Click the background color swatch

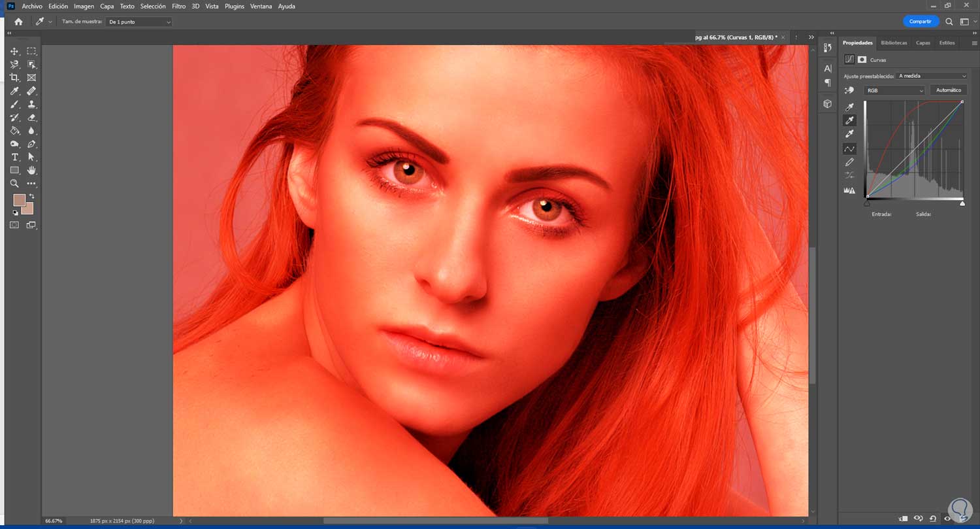[x=28, y=209]
